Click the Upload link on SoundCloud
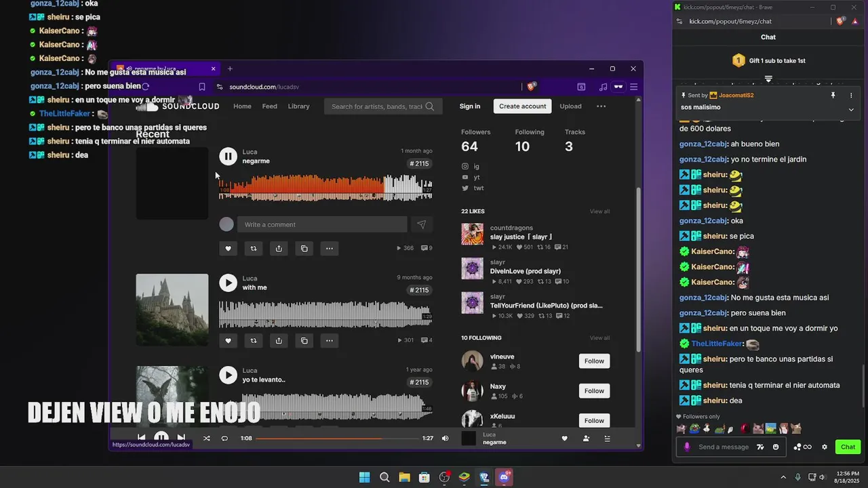 pos(570,106)
